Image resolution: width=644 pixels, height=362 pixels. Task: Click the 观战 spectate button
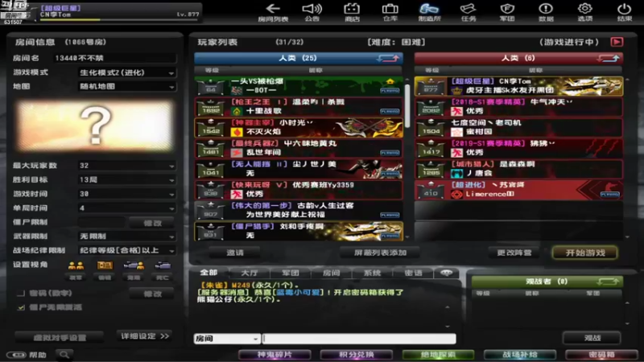click(x=592, y=338)
